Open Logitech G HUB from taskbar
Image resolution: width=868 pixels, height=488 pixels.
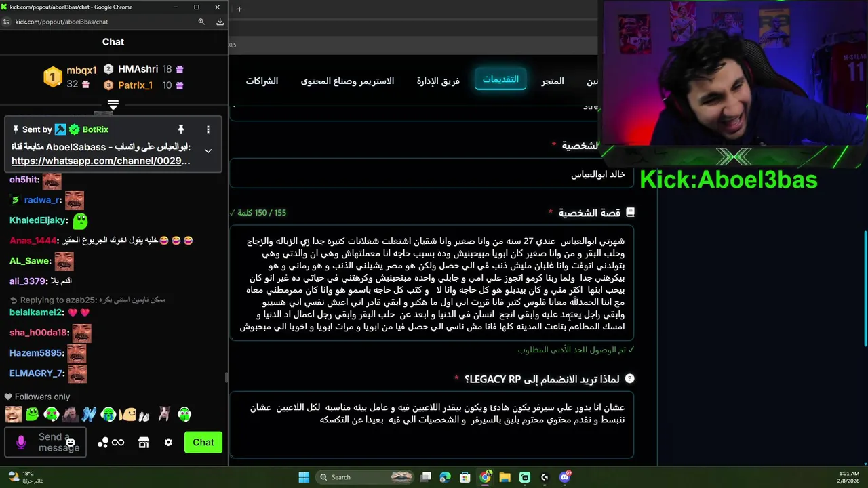(545, 477)
